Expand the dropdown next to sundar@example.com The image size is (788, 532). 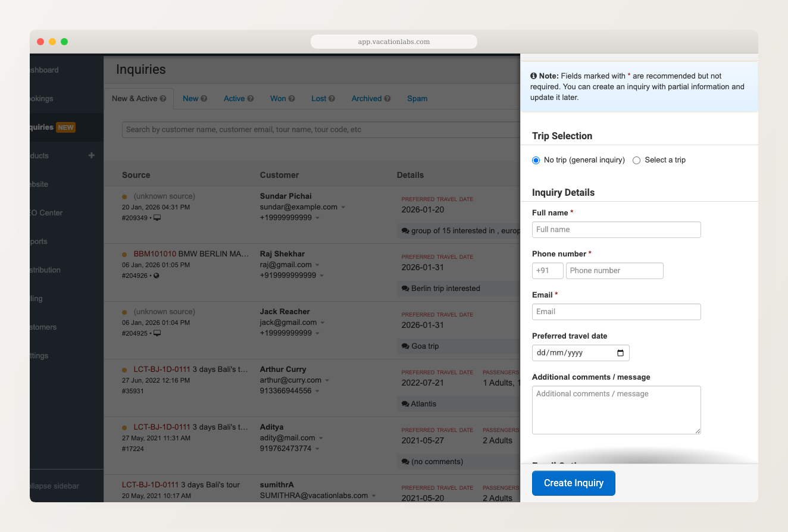pos(344,206)
